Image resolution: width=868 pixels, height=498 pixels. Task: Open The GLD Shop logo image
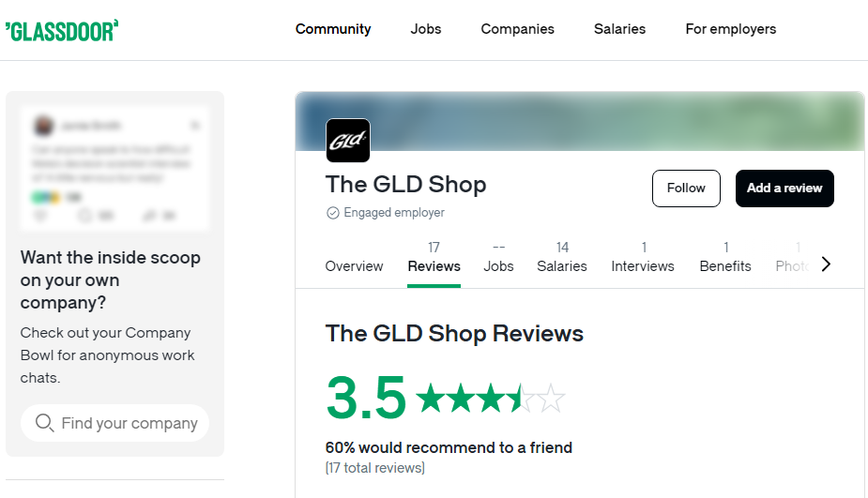(347, 141)
